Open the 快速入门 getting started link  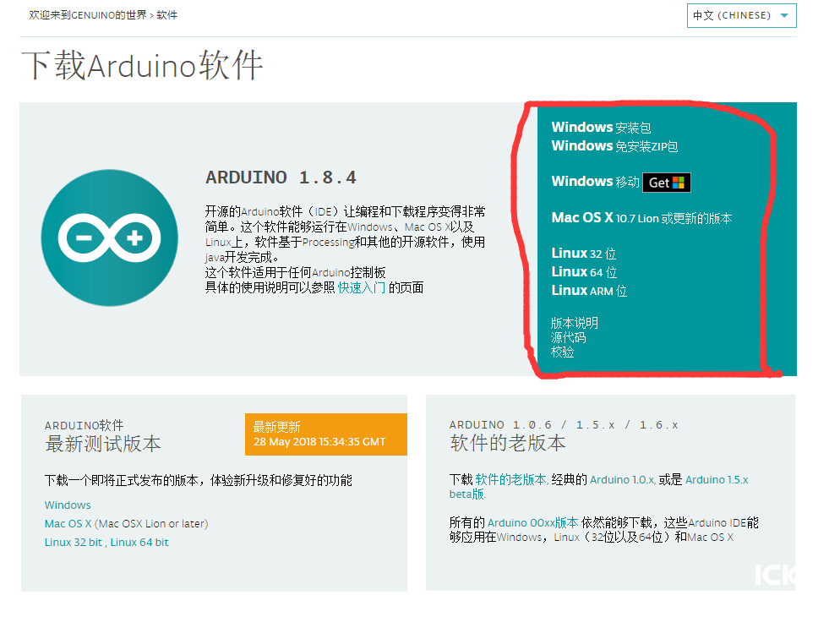pyautogui.click(x=361, y=287)
